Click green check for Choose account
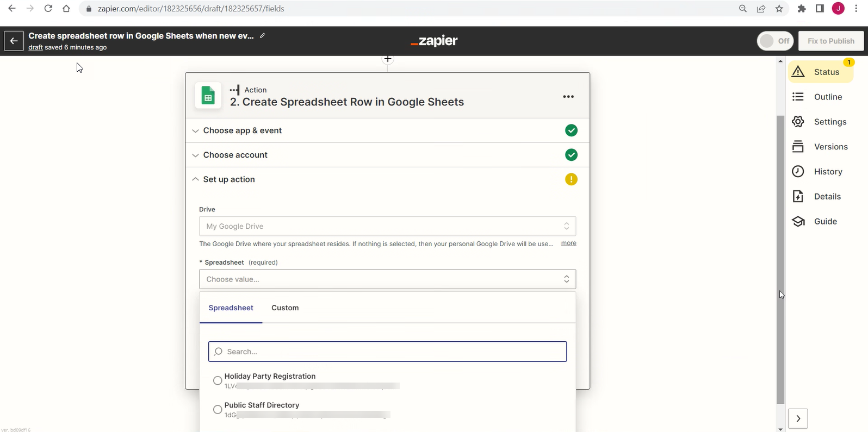Image resolution: width=868 pixels, height=432 pixels. click(x=571, y=155)
